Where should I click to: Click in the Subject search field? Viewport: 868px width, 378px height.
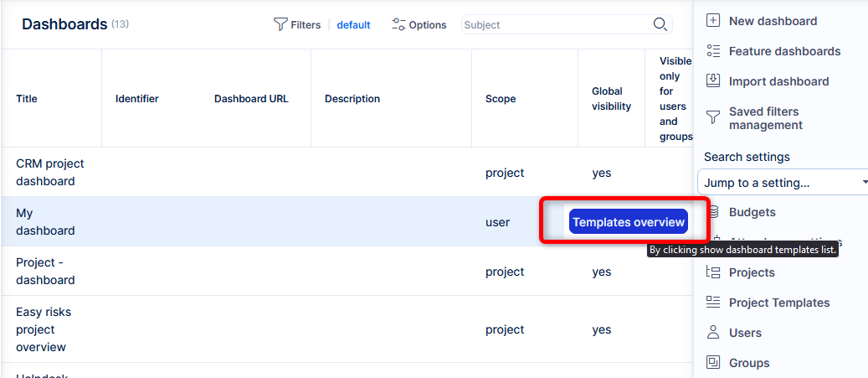tap(554, 25)
